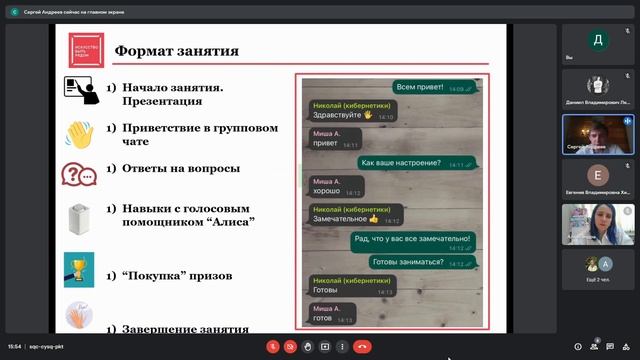Image resolution: width=640 pixels, height=360 pixels.
Task: Click the clapping hands icon on slide
Action: coord(79,315)
